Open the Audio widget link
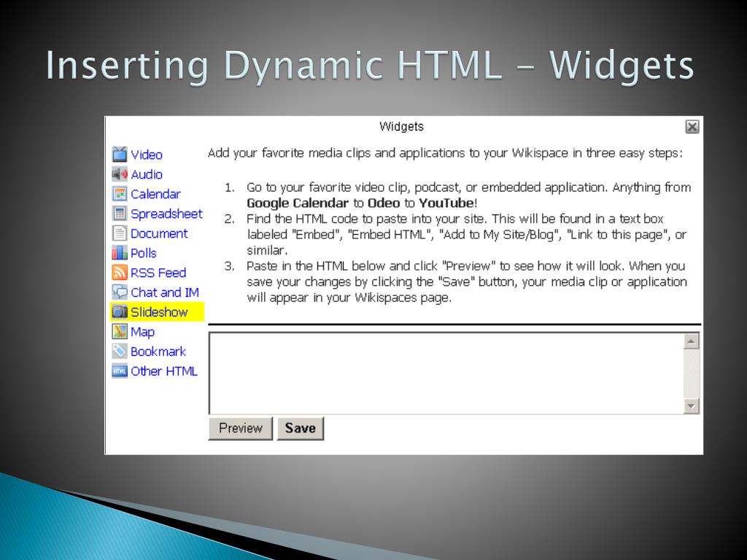 (147, 174)
